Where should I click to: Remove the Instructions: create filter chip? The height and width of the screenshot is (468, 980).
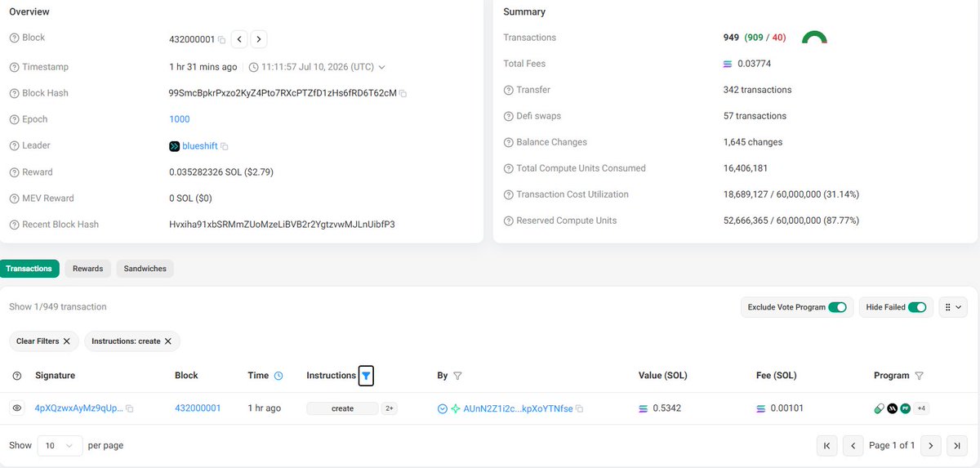coord(167,341)
